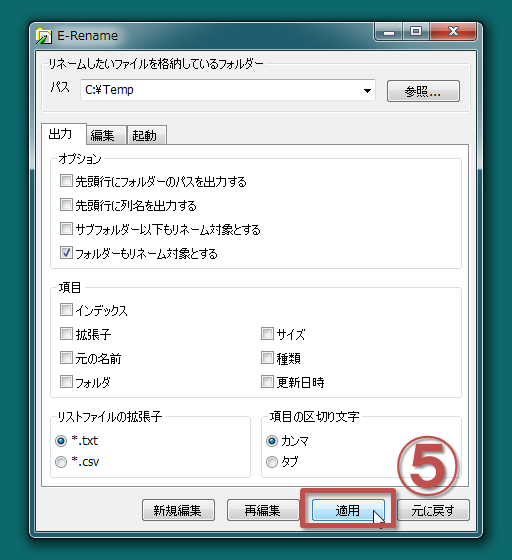Check the 種類 item checkbox
Viewport: 512px width, 560px height.
coord(267,358)
